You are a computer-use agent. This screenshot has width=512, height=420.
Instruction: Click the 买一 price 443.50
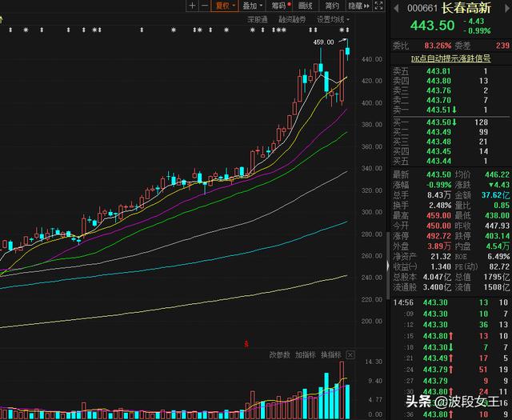pos(438,122)
